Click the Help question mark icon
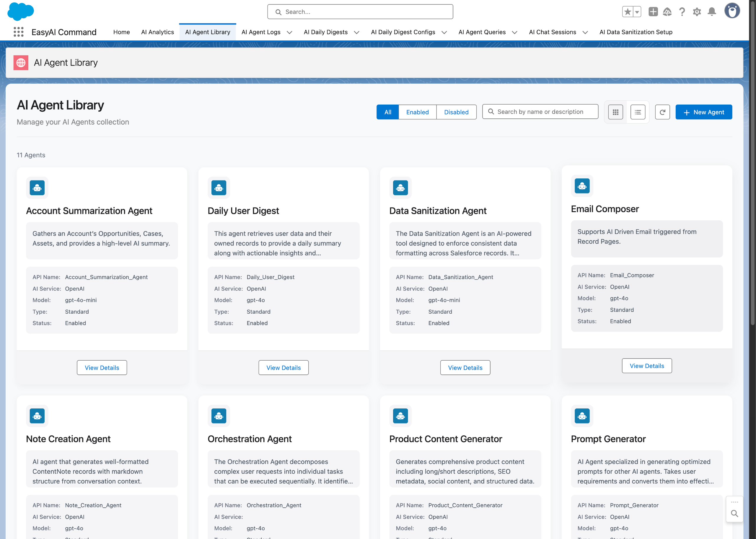 (682, 12)
